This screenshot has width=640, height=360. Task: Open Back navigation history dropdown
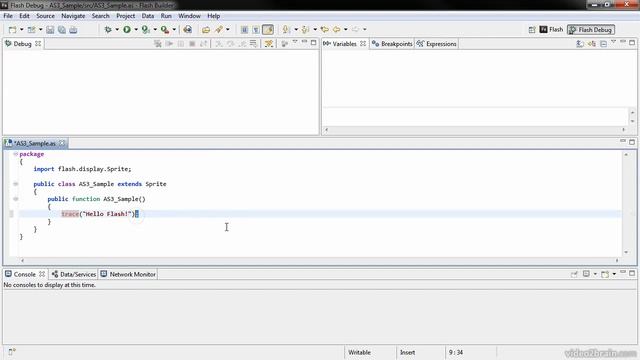[x=345, y=29]
